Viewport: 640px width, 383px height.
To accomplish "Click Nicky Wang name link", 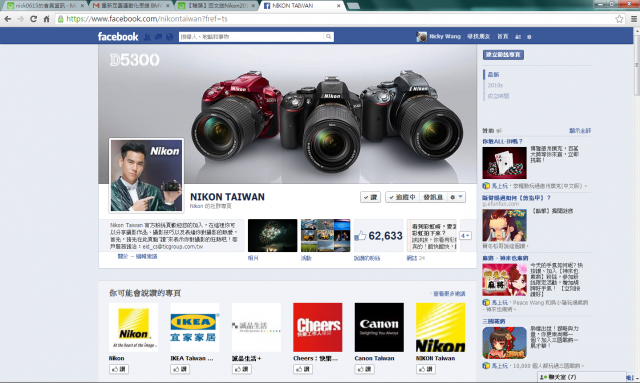I will point(444,37).
